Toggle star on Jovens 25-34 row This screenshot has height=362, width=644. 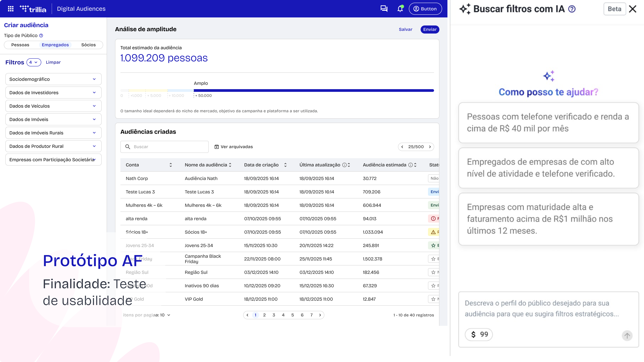tap(433, 246)
